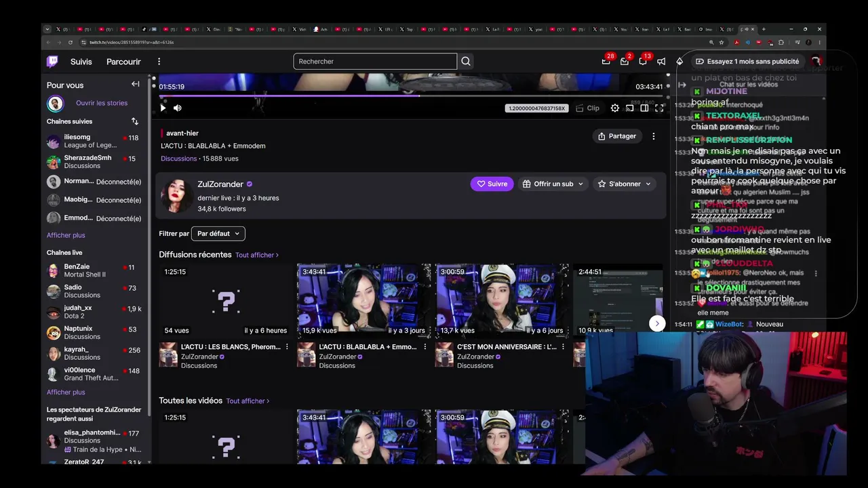
Task: Open the Discussions category link
Action: coord(179,159)
